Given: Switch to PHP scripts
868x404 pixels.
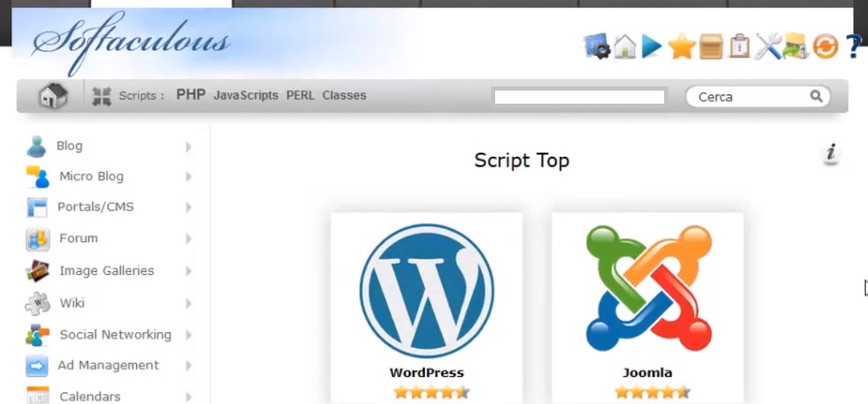Looking at the screenshot, I should 191,95.
